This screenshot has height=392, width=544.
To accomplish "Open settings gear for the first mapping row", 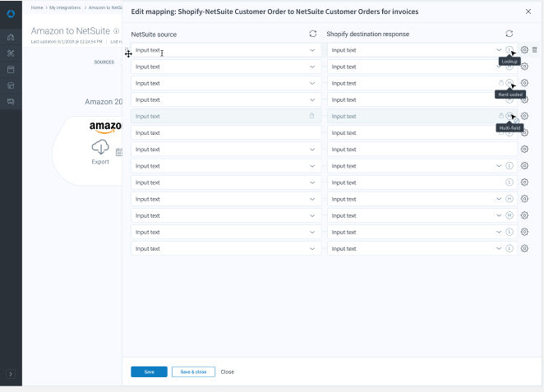I will (x=524, y=50).
